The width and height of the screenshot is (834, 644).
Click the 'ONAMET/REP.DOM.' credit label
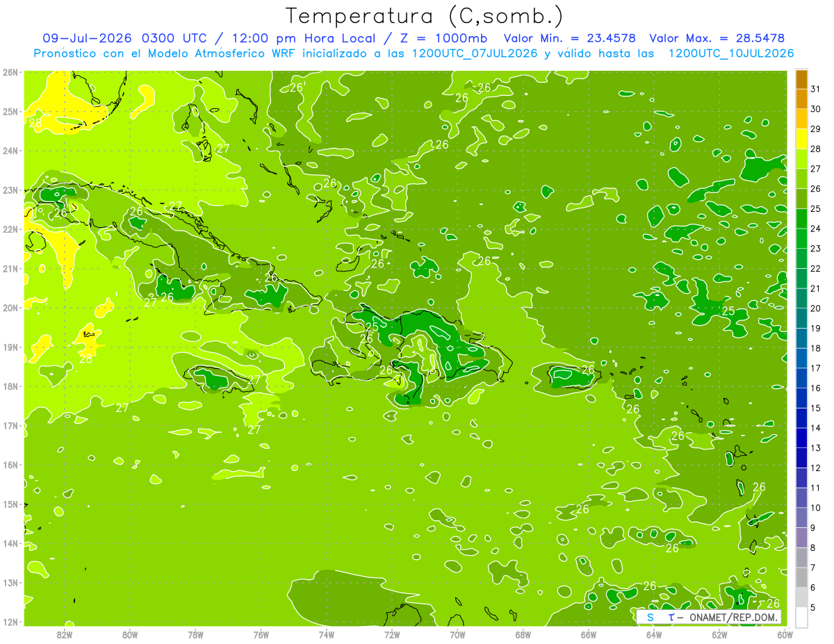tap(734, 618)
